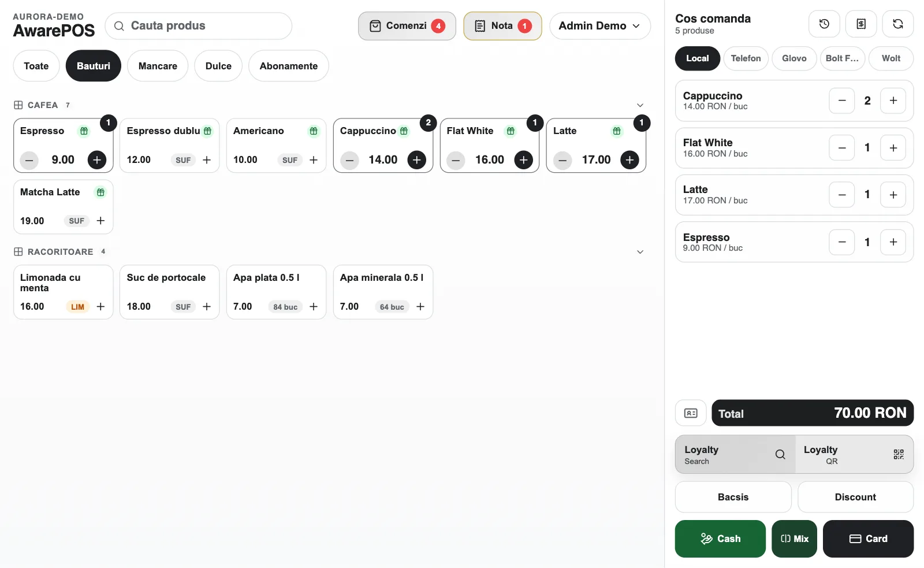
Task: Switch to Abonamente category
Action: (289, 66)
